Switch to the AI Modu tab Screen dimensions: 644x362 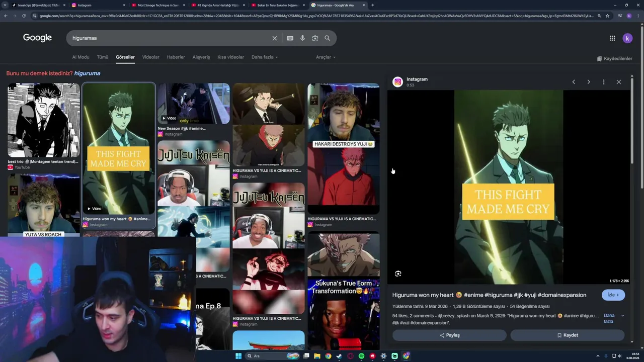point(80,57)
